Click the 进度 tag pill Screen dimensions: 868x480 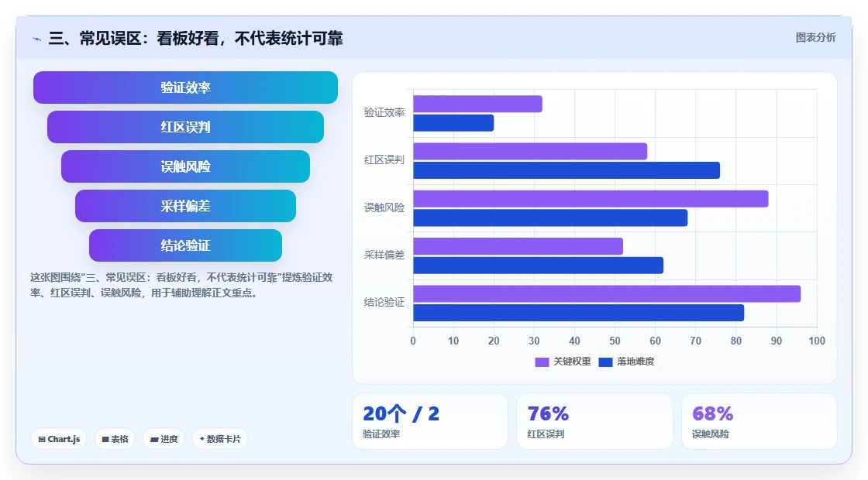(x=164, y=439)
